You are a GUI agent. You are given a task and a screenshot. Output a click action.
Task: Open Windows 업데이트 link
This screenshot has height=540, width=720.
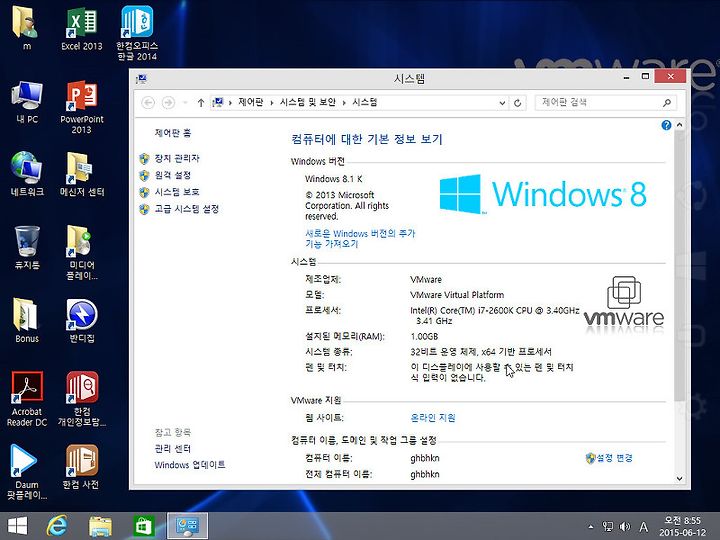pos(190,465)
